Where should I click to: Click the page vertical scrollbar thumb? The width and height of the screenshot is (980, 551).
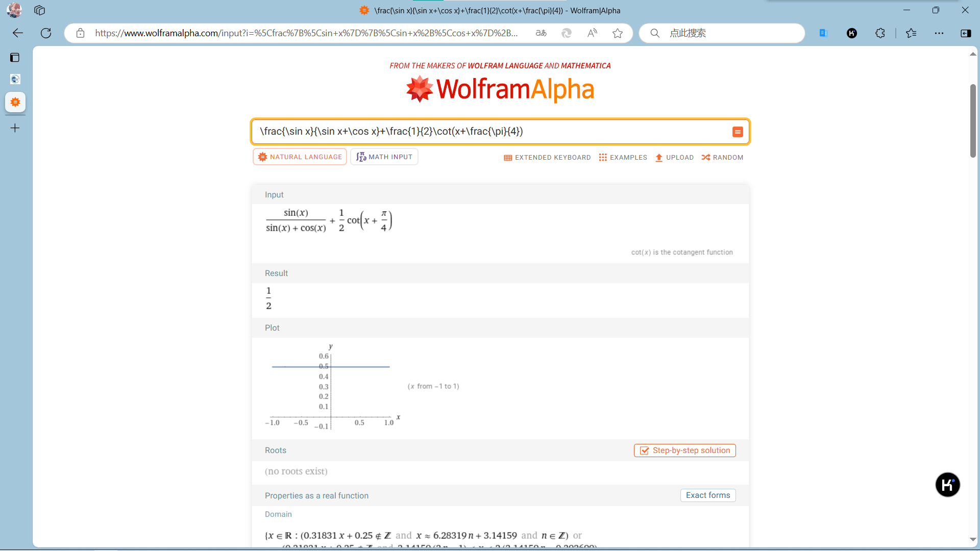pyautogui.click(x=973, y=121)
